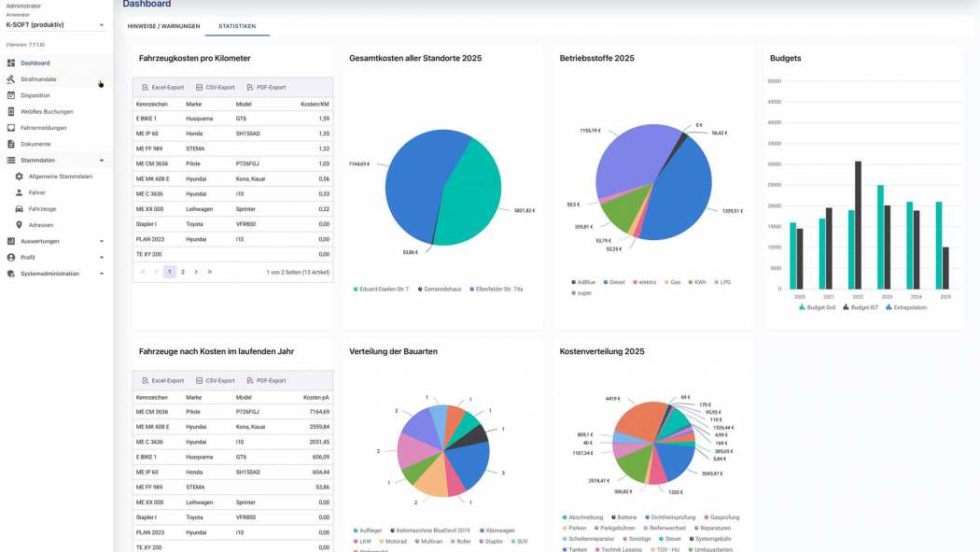Toggle Budget-Soll series in Budgets legend
Image resolution: width=980 pixels, height=552 pixels.
coord(817,307)
